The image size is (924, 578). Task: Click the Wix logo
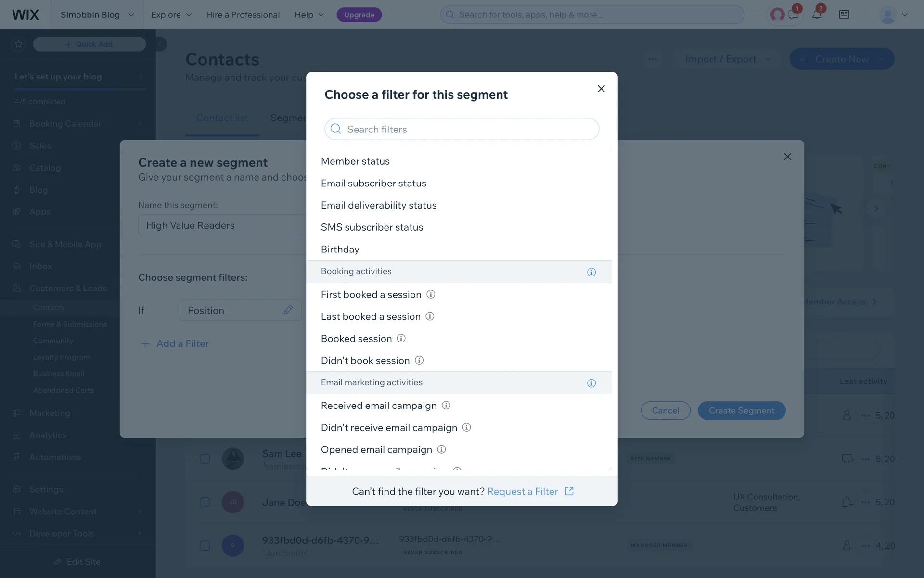(x=25, y=14)
